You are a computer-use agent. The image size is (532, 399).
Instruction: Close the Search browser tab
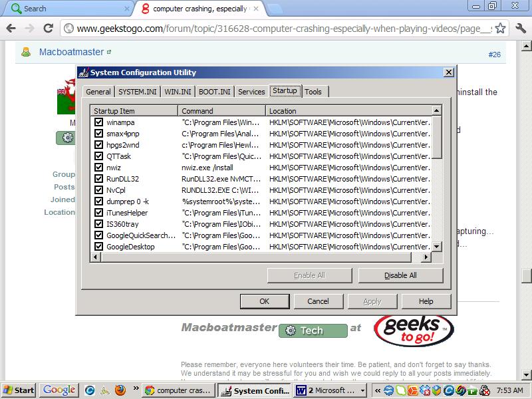click(x=127, y=9)
